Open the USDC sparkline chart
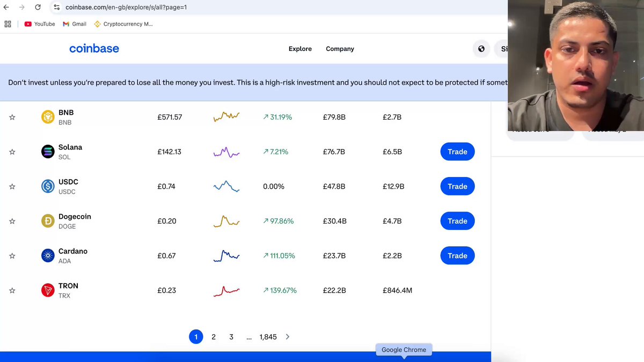The image size is (644, 362). click(x=226, y=186)
